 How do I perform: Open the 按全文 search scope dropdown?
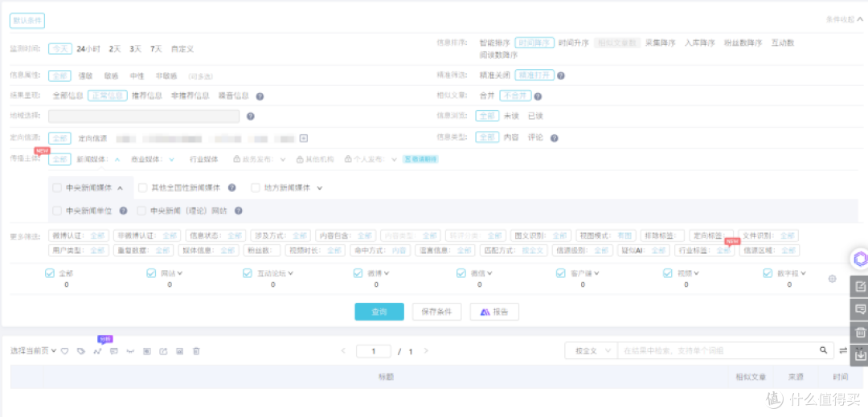click(x=591, y=350)
